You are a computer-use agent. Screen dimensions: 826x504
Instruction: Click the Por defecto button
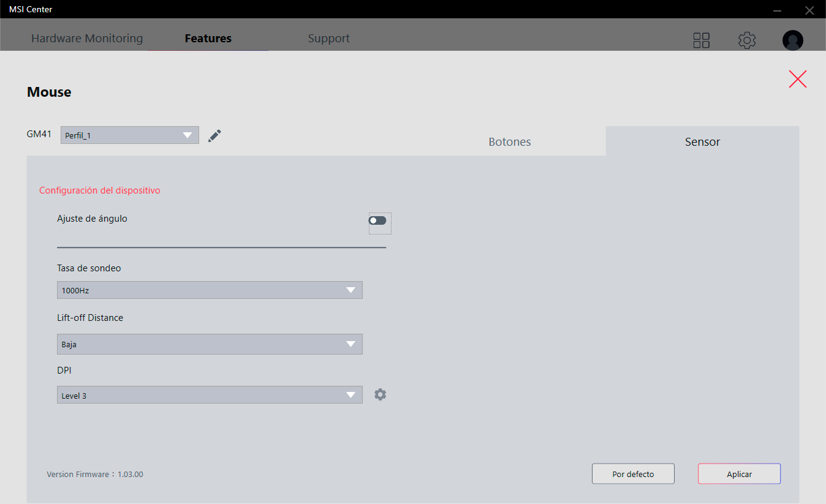633,474
